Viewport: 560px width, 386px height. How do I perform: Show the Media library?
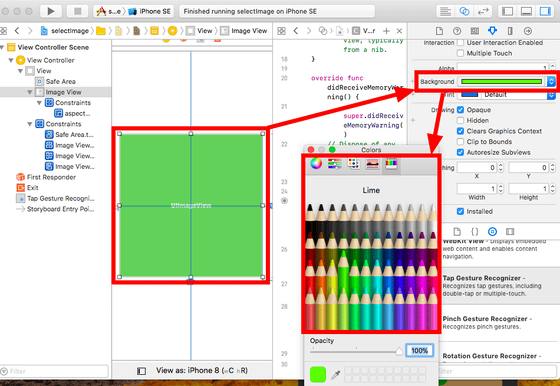(x=510, y=232)
